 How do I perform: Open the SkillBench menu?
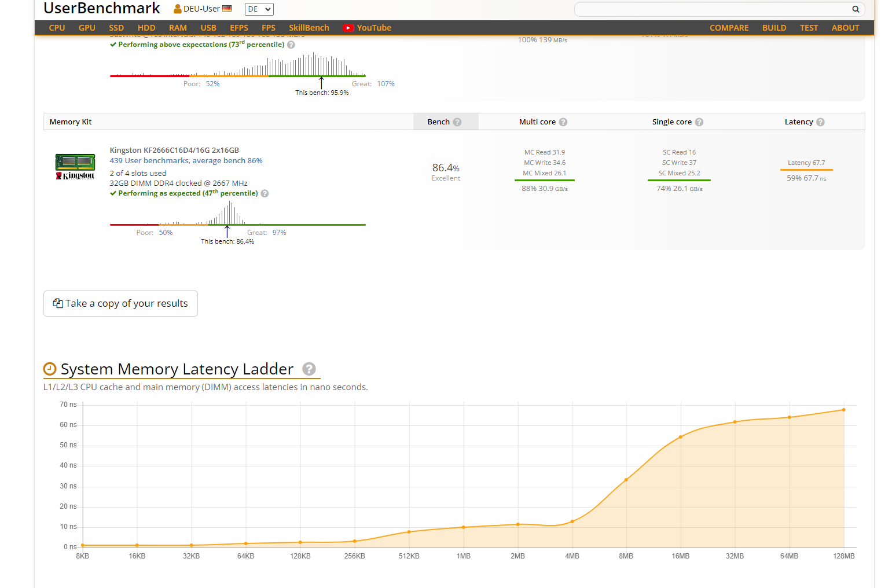click(x=309, y=28)
